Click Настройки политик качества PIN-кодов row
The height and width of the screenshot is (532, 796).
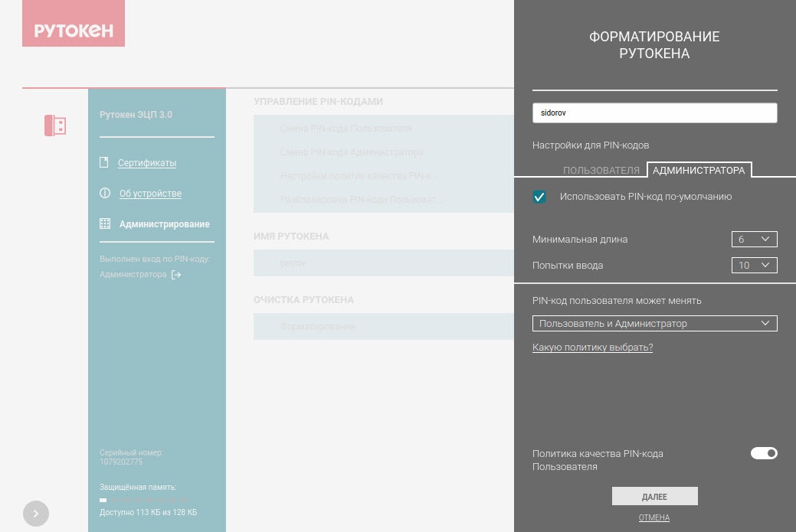point(384,176)
